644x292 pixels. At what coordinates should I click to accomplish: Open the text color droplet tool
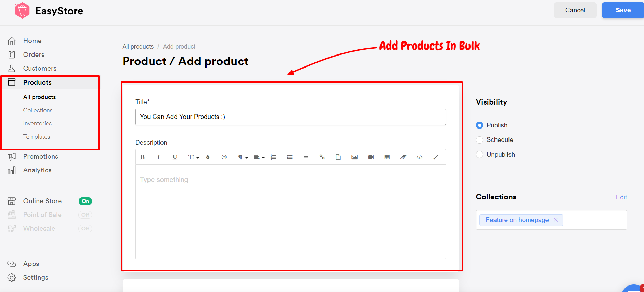click(208, 157)
